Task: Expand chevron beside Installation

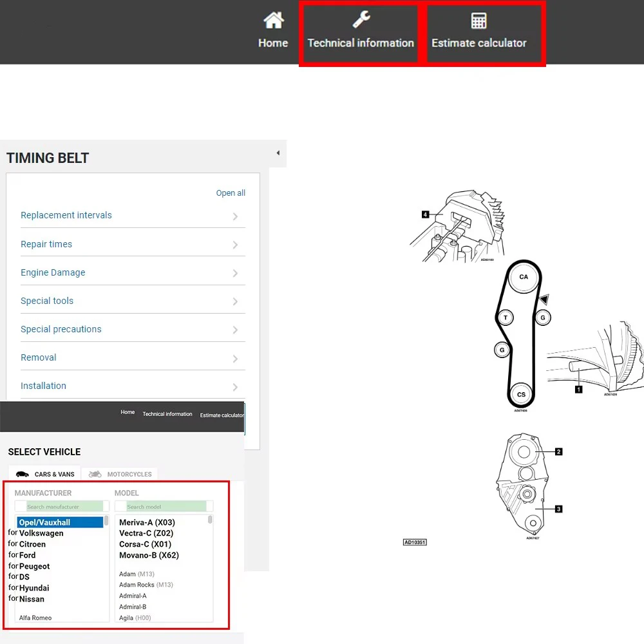Action: click(x=235, y=387)
